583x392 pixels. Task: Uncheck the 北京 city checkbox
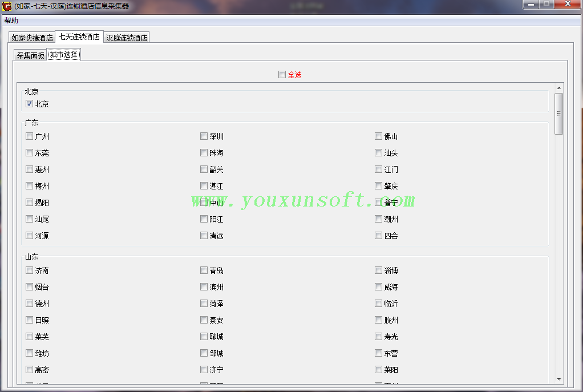coord(29,104)
